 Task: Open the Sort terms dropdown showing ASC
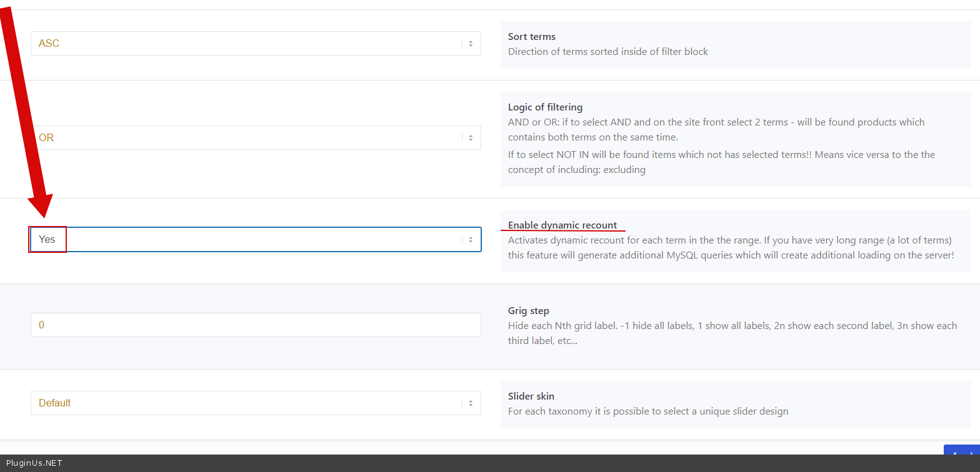pyautogui.click(x=250, y=44)
